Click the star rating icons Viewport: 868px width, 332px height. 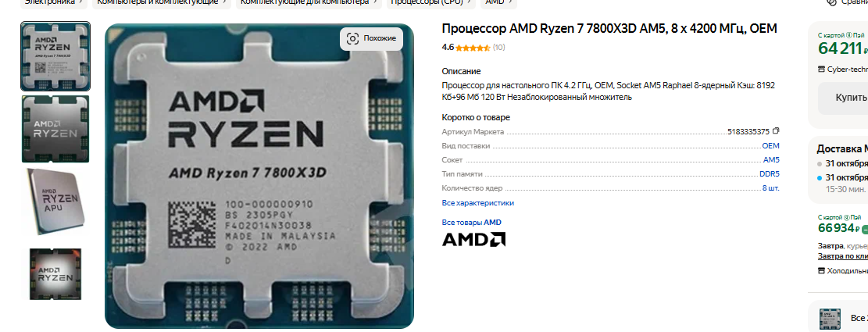coord(473,48)
